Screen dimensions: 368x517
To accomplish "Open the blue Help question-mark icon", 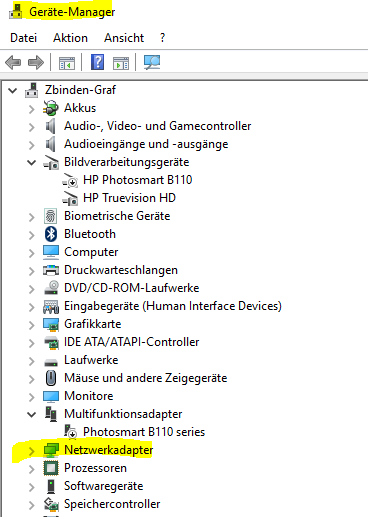I will coord(97,62).
